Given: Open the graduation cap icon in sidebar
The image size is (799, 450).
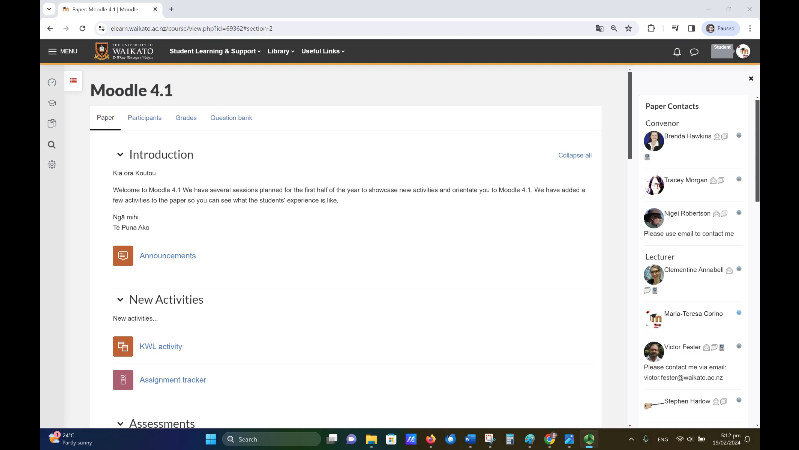Looking at the screenshot, I should pos(52,103).
